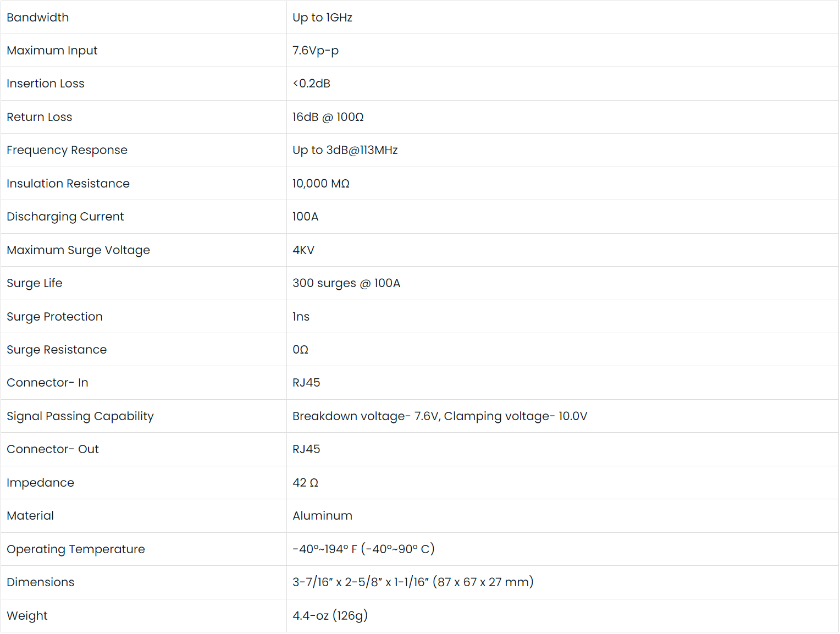The image size is (840, 634).
Task: Click the Weight value '4.4-oz (126g)'
Action: point(330,616)
